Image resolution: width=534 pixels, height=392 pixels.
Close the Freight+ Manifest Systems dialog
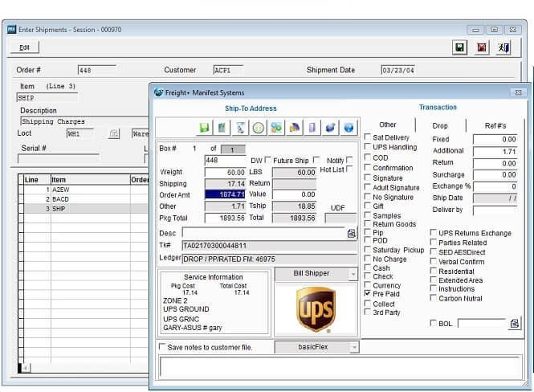click(x=518, y=92)
